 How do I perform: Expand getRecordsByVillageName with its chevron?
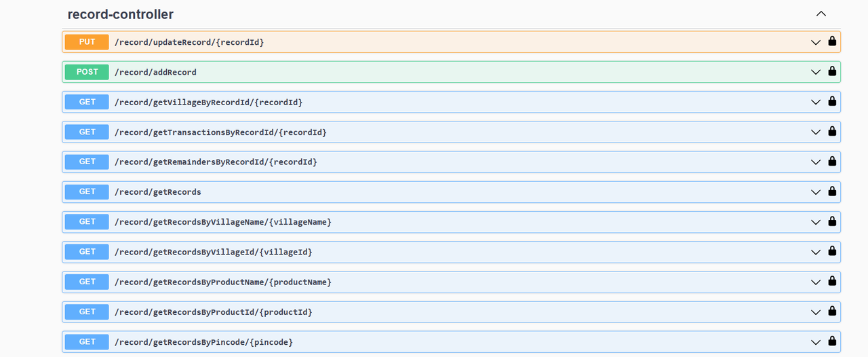[816, 222]
